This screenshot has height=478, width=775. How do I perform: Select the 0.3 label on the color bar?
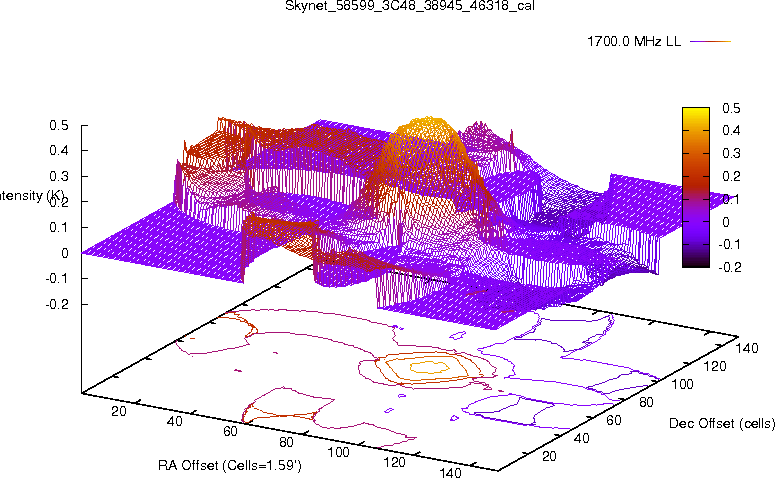(x=731, y=153)
